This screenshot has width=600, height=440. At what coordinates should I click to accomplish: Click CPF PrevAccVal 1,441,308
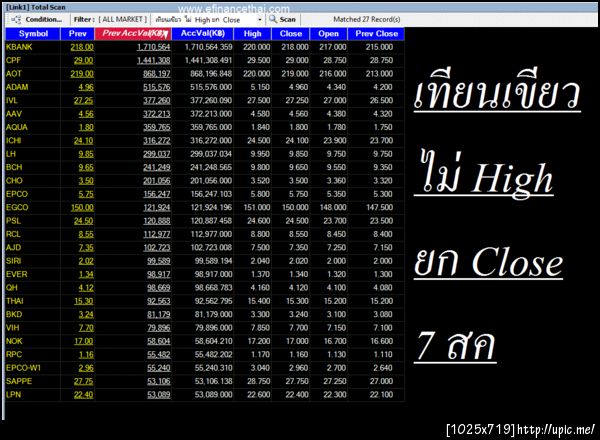click(x=153, y=60)
